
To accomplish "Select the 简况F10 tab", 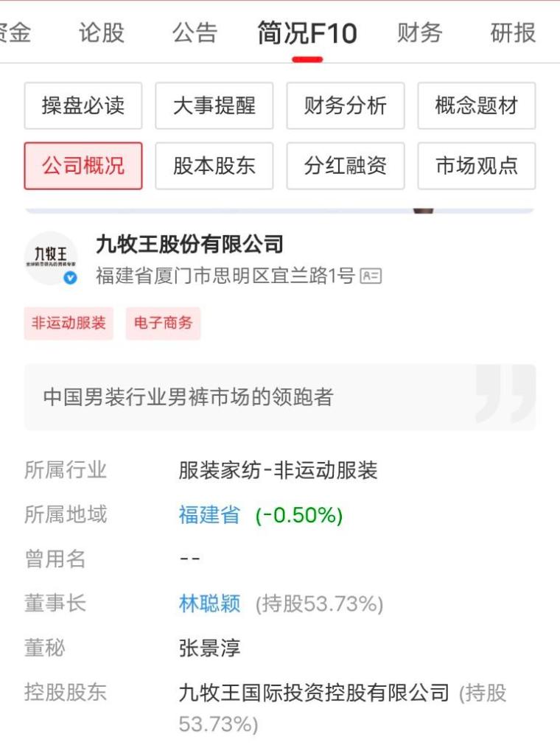I will coord(307,32).
